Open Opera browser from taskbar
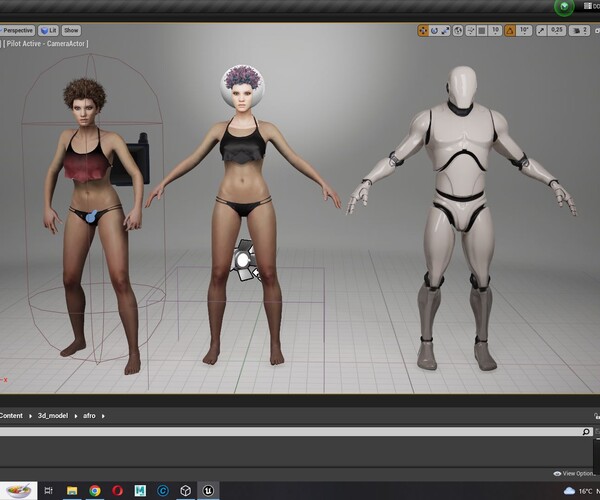Image resolution: width=600 pixels, height=500 pixels. (x=117, y=491)
